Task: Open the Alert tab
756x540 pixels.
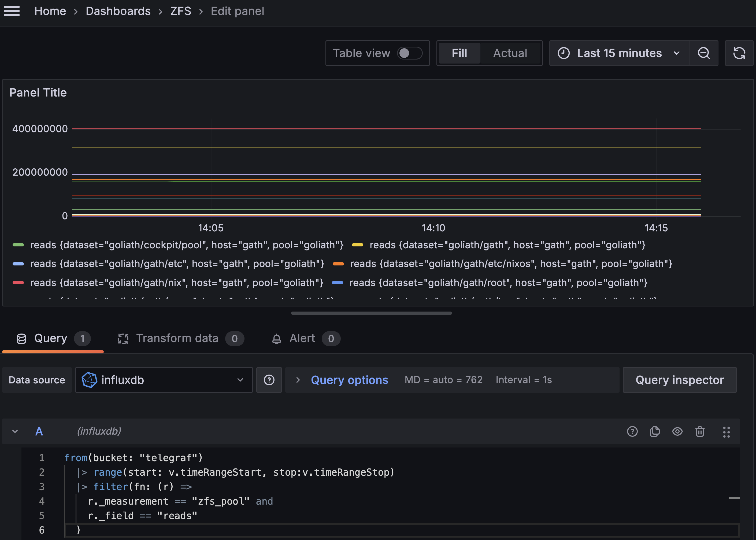Action: [x=302, y=338]
